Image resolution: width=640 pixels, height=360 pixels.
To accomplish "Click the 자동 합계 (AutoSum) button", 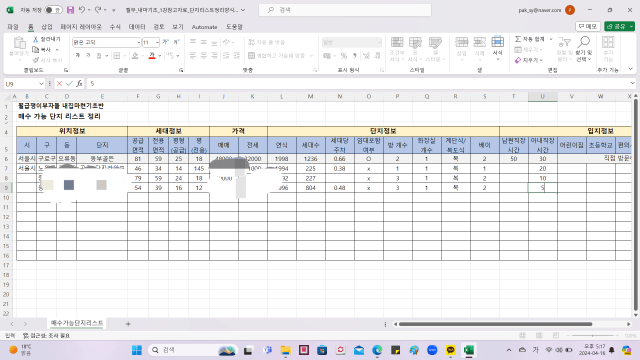I will [x=530, y=39].
